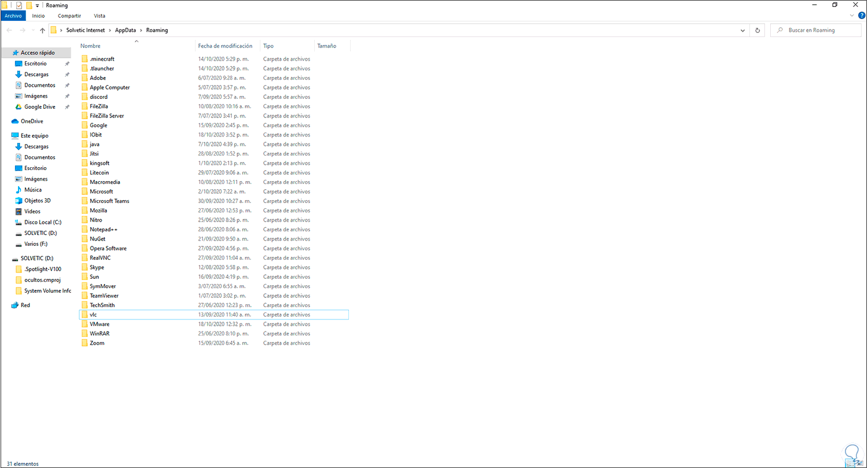Select SOLVETIC (D:) listed under Este equipo
This screenshot has width=868, height=468.
41,233
